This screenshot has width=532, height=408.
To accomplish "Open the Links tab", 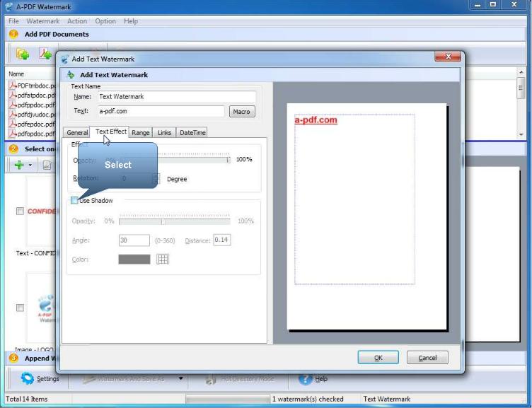I will click(x=164, y=133).
